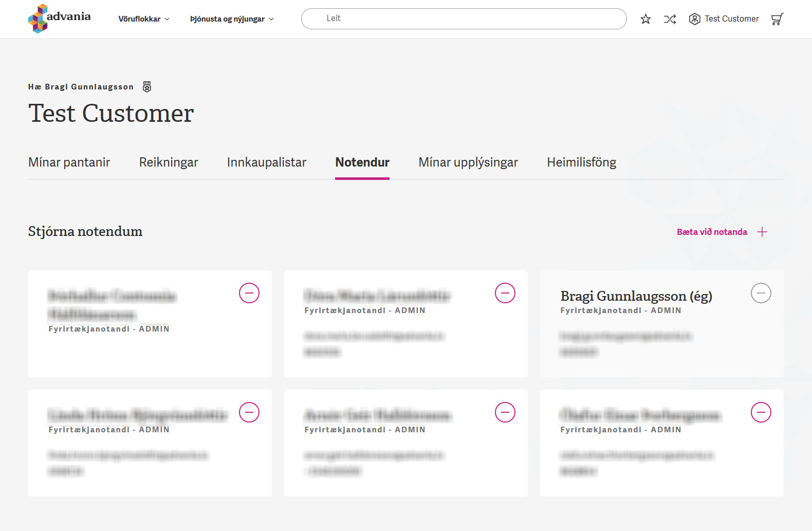This screenshot has height=531, width=812.
Task: Remove the bottom-left user card
Action: (x=249, y=412)
